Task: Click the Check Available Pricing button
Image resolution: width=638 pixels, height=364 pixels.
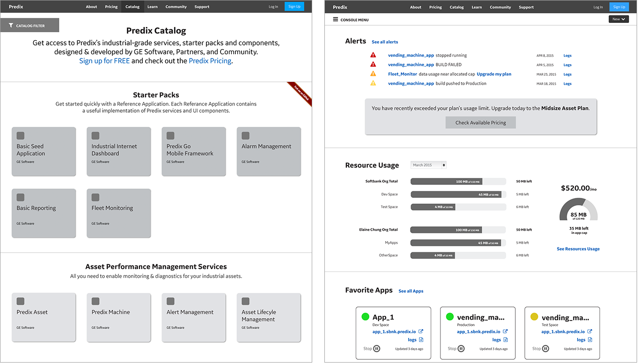Action: click(x=481, y=123)
